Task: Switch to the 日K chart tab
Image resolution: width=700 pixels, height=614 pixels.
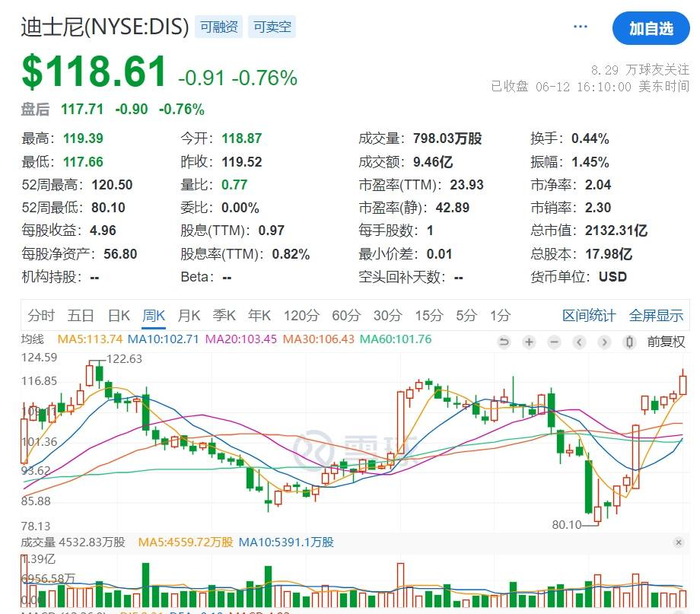Action: point(119,315)
